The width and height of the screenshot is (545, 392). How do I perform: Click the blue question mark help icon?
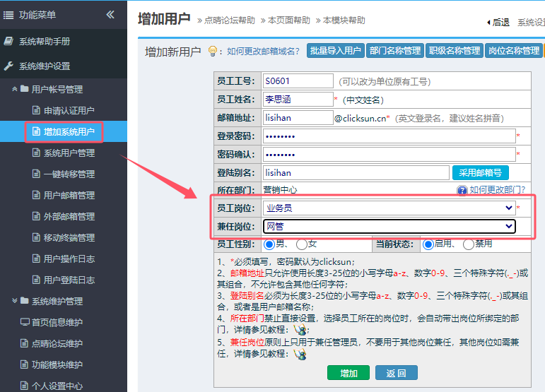pyautogui.click(x=462, y=190)
